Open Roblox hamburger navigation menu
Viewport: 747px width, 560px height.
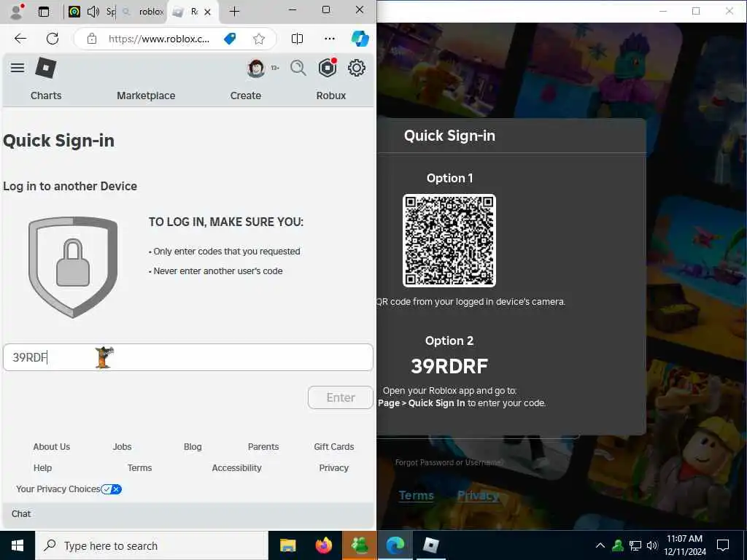pyautogui.click(x=18, y=68)
